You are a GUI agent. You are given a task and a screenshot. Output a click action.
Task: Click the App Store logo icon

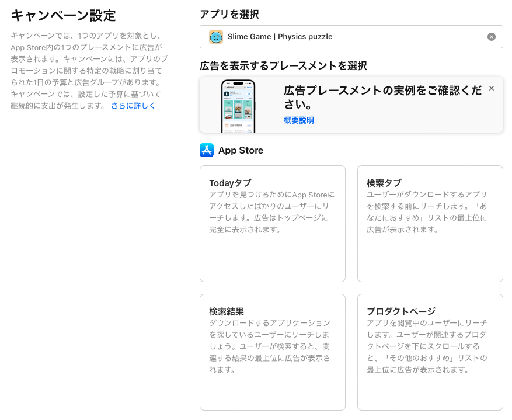[x=207, y=150]
